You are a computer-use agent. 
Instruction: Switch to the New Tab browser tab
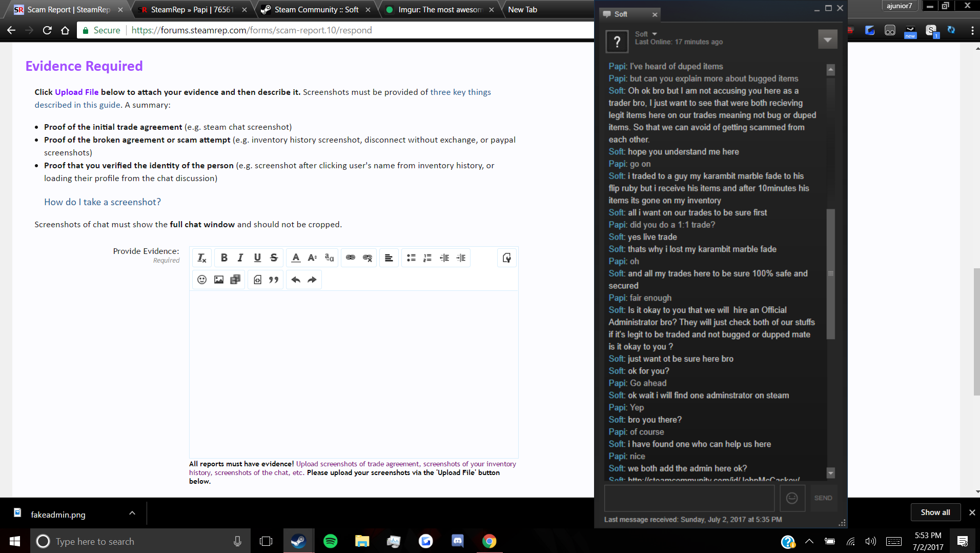pos(523,9)
